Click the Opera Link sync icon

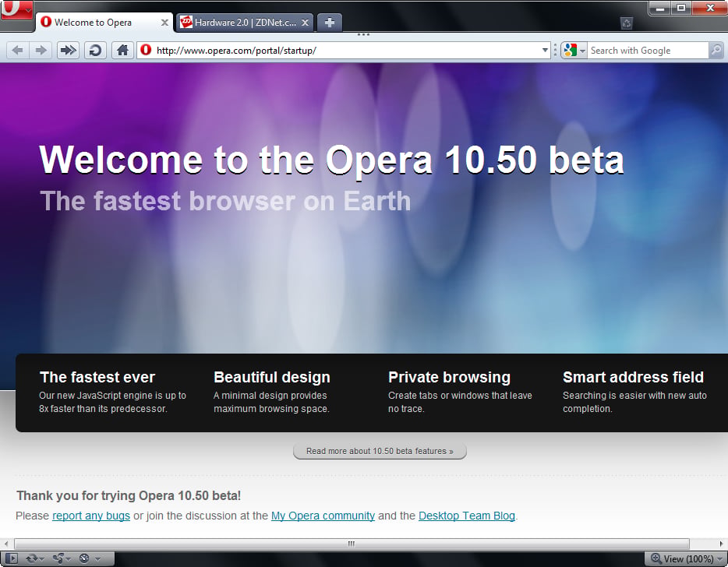[32, 558]
